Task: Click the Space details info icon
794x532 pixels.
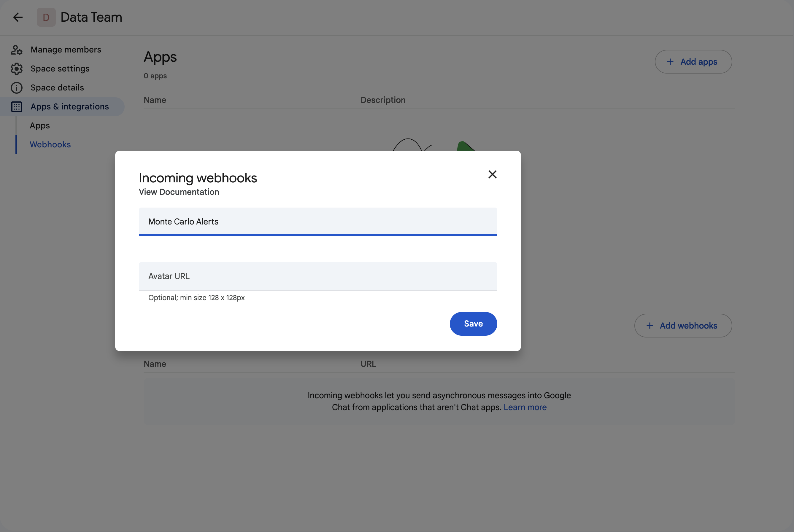Action: click(x=16, y=88)
